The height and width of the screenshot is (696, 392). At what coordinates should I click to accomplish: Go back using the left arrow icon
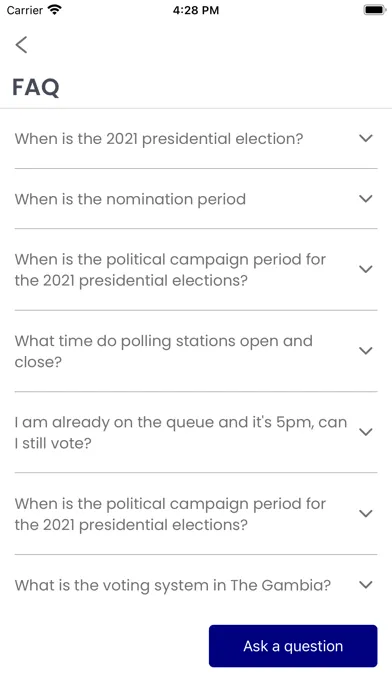click(x=21, y=45)
